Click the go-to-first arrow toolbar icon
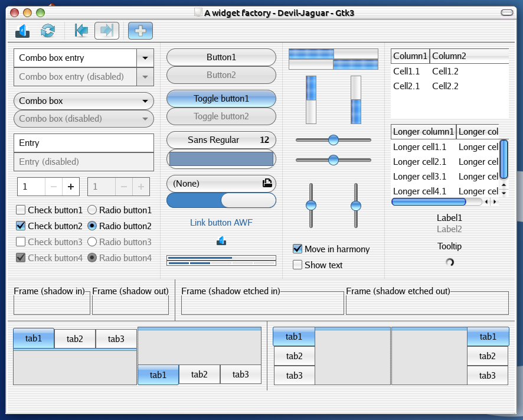Screen dimensions: 523x420 [x=81, y=31]
